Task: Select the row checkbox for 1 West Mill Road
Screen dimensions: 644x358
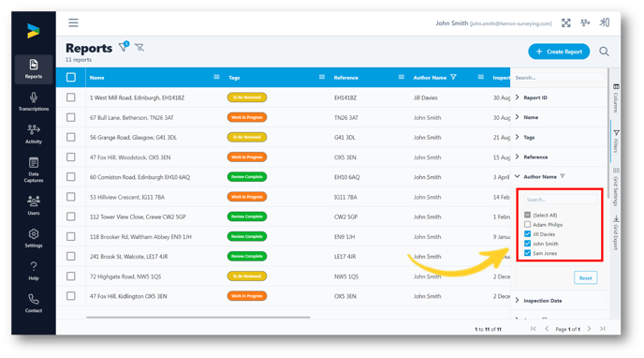Action: (x=70, y=97)
